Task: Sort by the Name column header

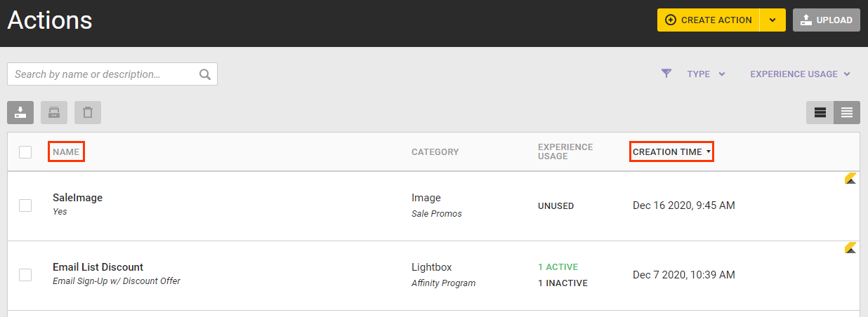Action: 66,152
